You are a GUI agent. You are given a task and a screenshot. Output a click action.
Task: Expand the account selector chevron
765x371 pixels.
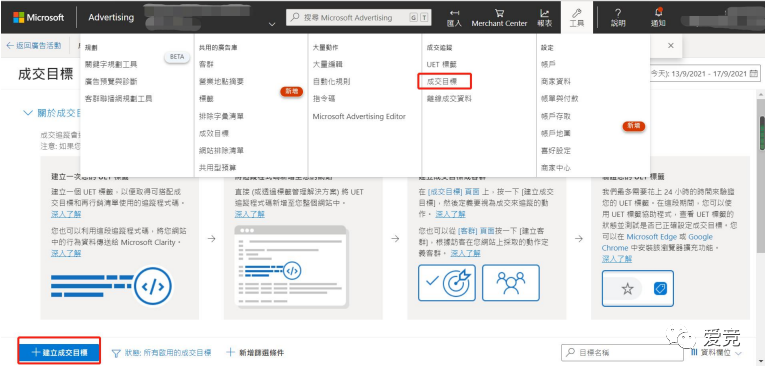(x=272, y=24)
